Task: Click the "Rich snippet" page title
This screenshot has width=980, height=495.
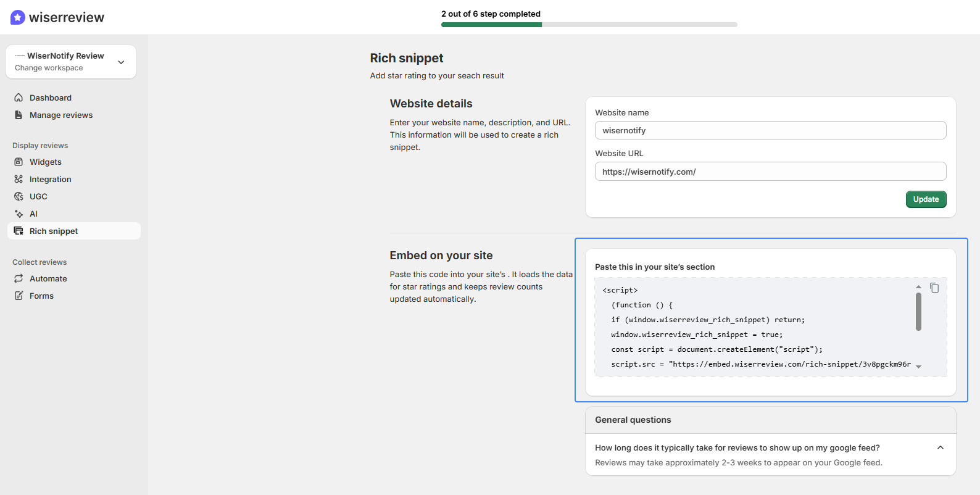Action: [x=407, y=58]
